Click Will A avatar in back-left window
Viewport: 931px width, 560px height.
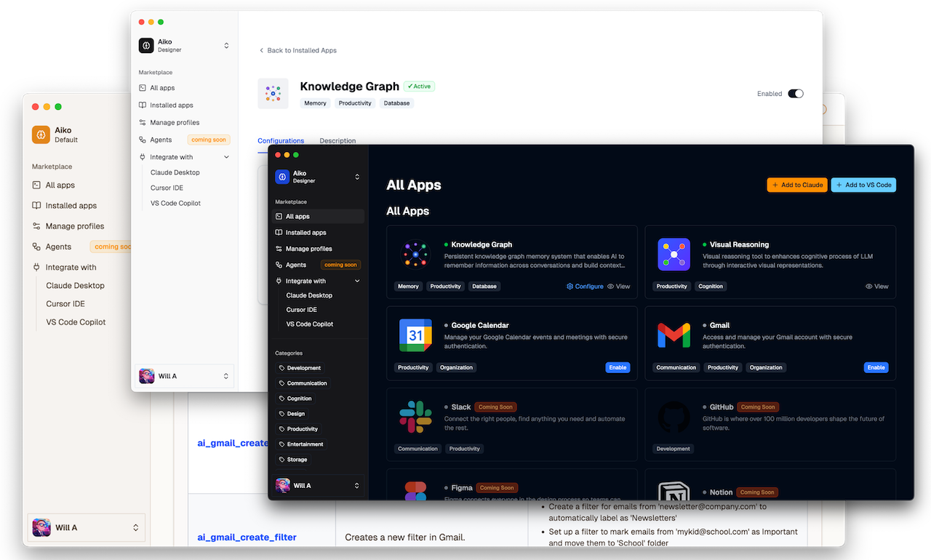click(41, 527)
